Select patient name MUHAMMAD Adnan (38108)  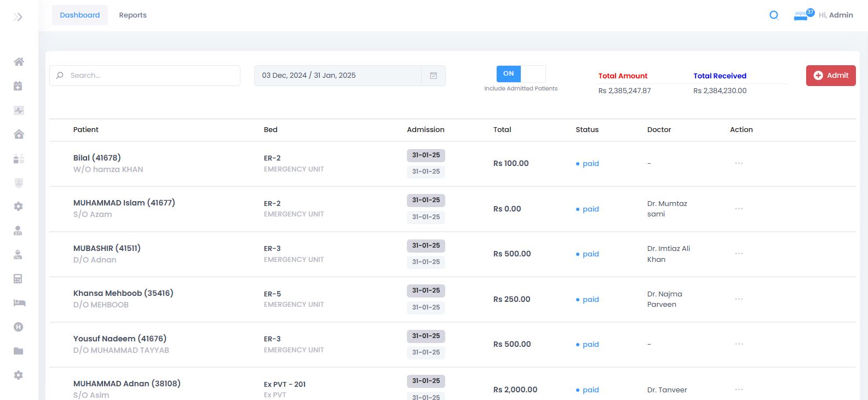127,384
